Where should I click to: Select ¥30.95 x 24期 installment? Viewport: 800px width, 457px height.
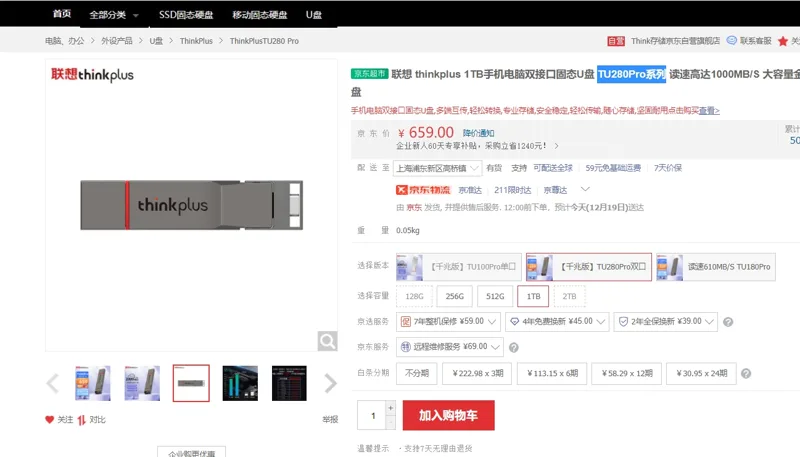(x=702, y=373)
